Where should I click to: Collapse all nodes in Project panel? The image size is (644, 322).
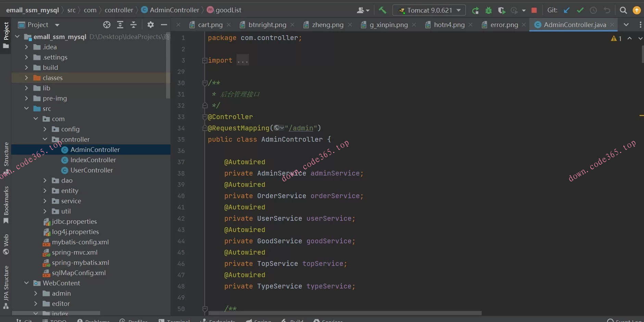(134, 25)
